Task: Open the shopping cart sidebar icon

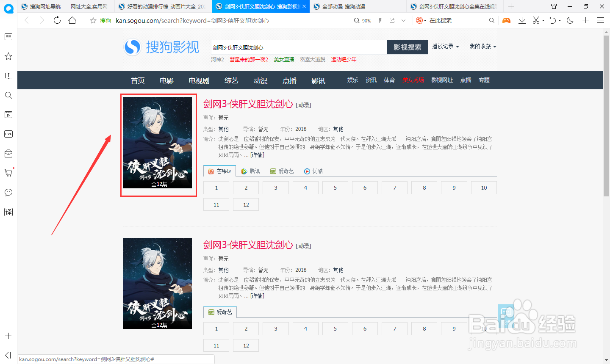Action: point(8,173)
